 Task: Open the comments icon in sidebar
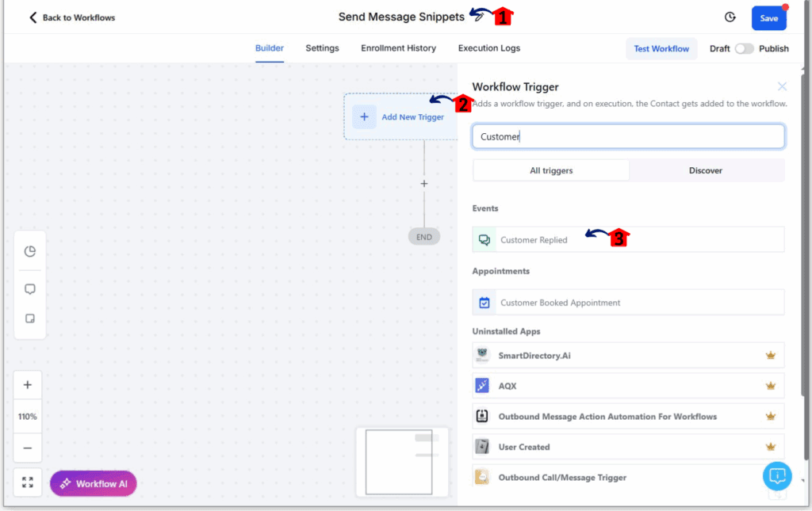[x=30, y=288]
